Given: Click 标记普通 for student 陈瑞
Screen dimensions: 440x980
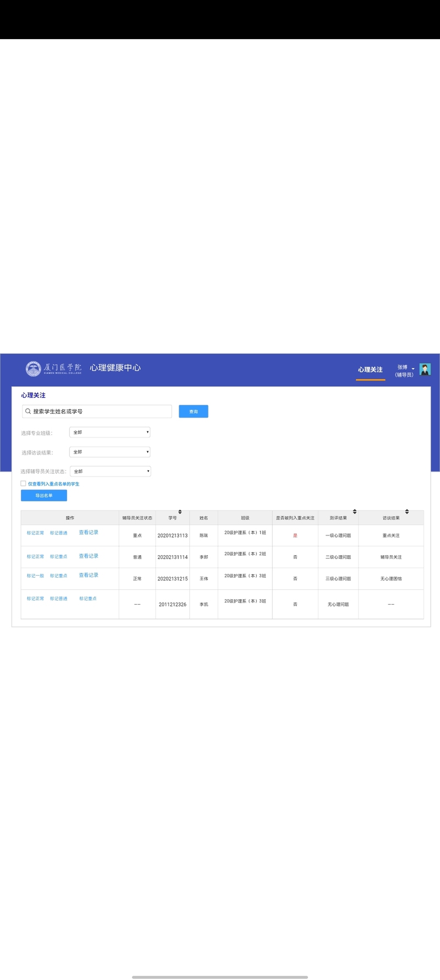Looking at the screenshot, I should coord(59,533).
